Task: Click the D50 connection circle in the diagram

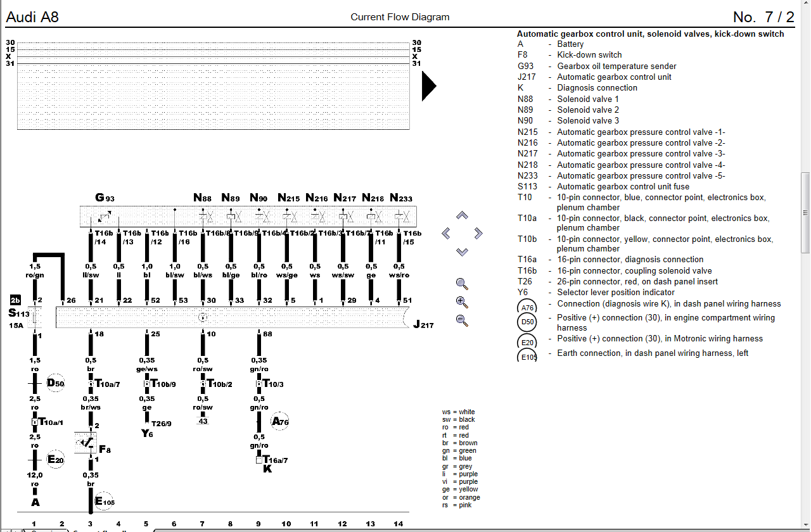Action: pyautogui.click(x=56, y=383)
